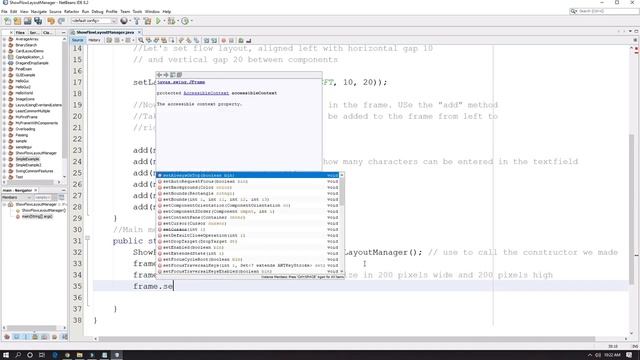Expand the ShowFlowLayoutManager project node

4,153
